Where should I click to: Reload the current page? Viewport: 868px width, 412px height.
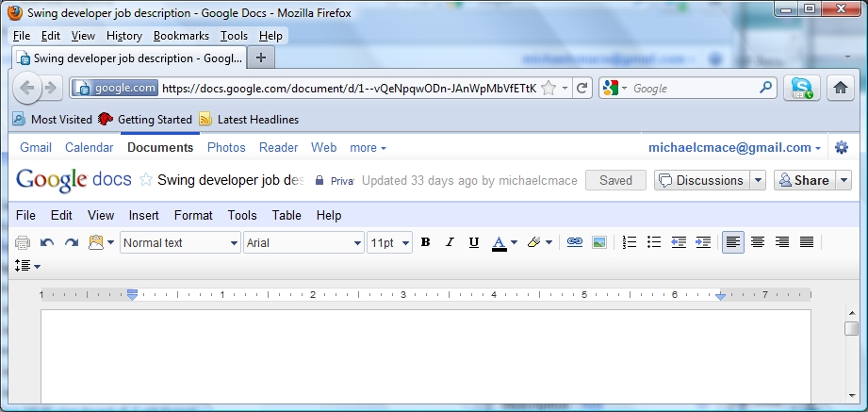581,88
